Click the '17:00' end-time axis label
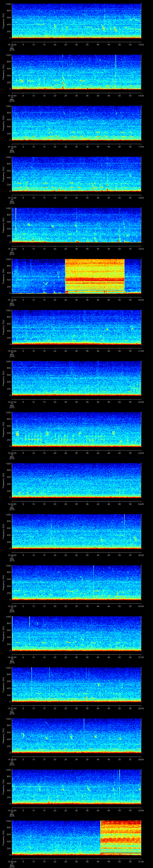 point(141,147)
